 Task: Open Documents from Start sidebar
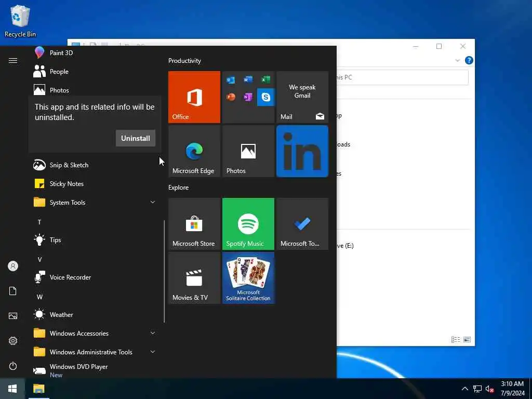pos(13,291)
